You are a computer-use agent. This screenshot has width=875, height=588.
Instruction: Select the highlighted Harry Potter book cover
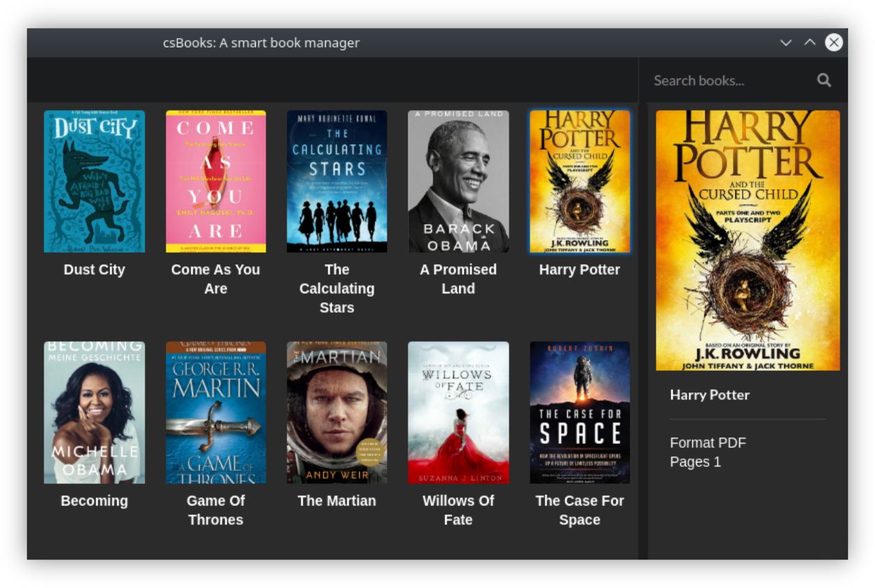pos(580,180)
